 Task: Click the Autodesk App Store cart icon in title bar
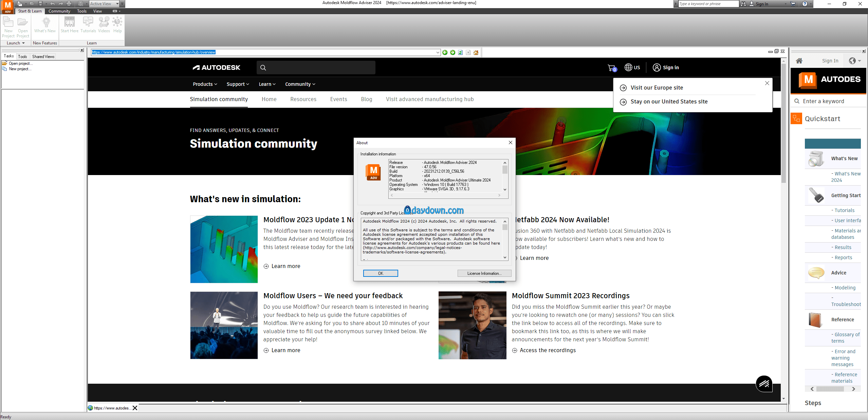click(793, 4)
